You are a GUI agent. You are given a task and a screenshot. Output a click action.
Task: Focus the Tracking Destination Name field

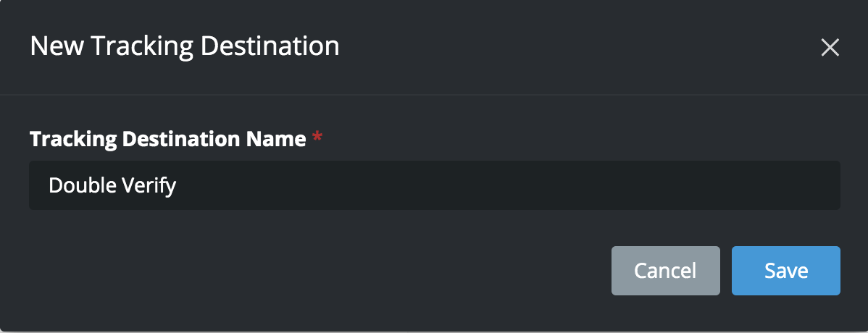point(434,185)
